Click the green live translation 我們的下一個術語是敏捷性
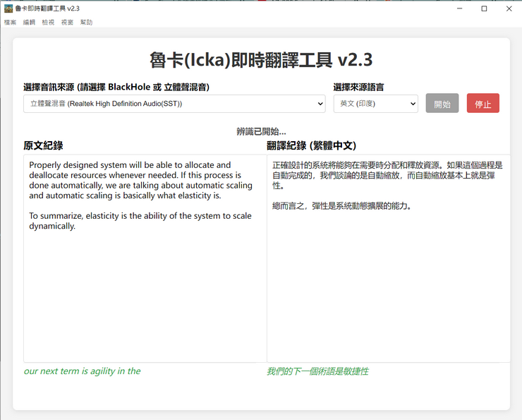The image size is (522, 420). click(317, 371)
